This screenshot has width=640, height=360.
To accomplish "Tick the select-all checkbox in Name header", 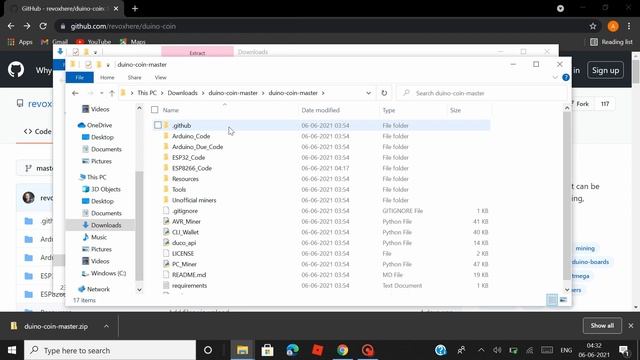I will tap(154, 110).
